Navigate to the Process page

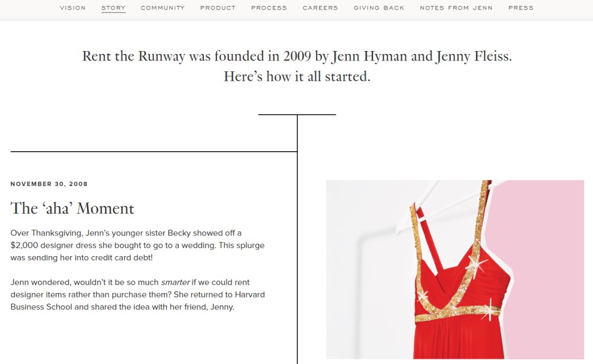coord(269,8)
